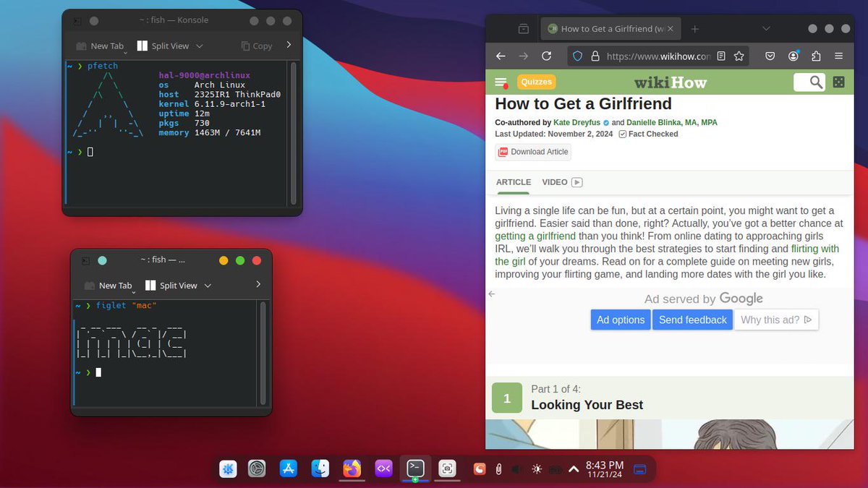Click the wikiHow random article dice icon

838,82
